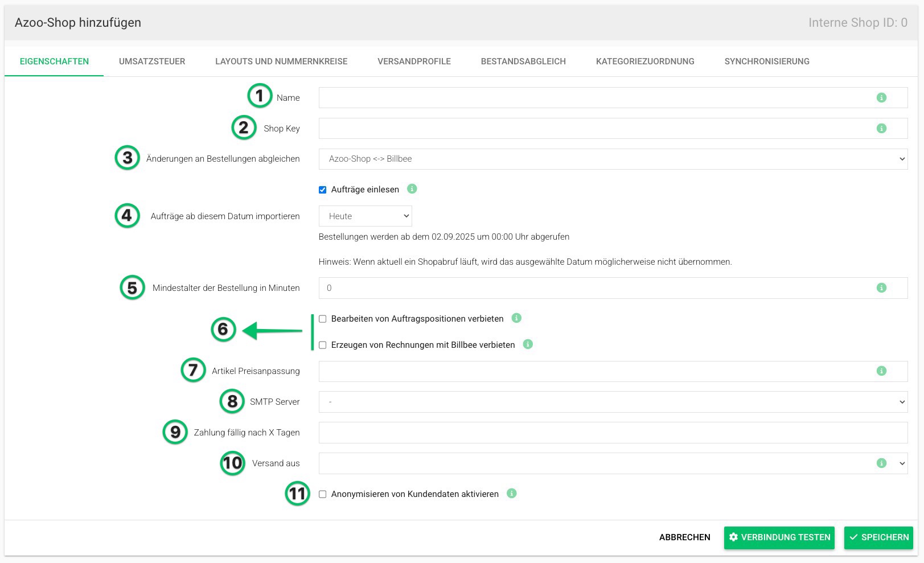924x563 pixels.
Task: Click the 'Hinweis: Wenn aktuell ein Shopabruf läuft' text
Action: point(525,262)
